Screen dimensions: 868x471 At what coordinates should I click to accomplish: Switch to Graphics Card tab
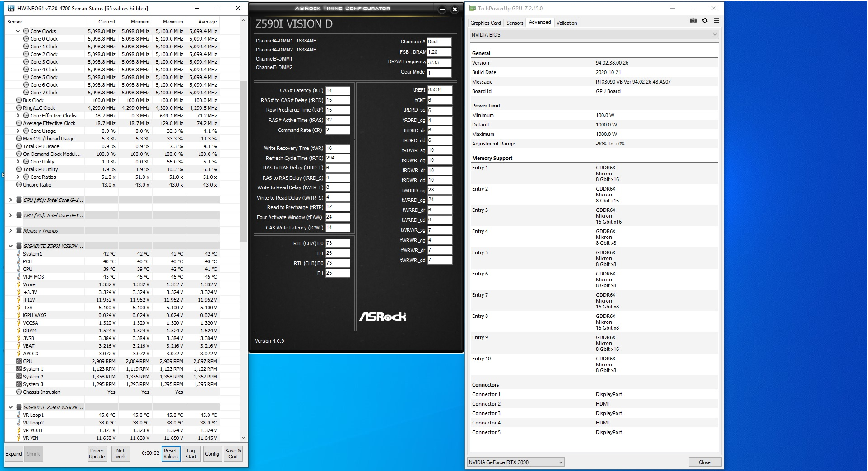tap(485, 23)
